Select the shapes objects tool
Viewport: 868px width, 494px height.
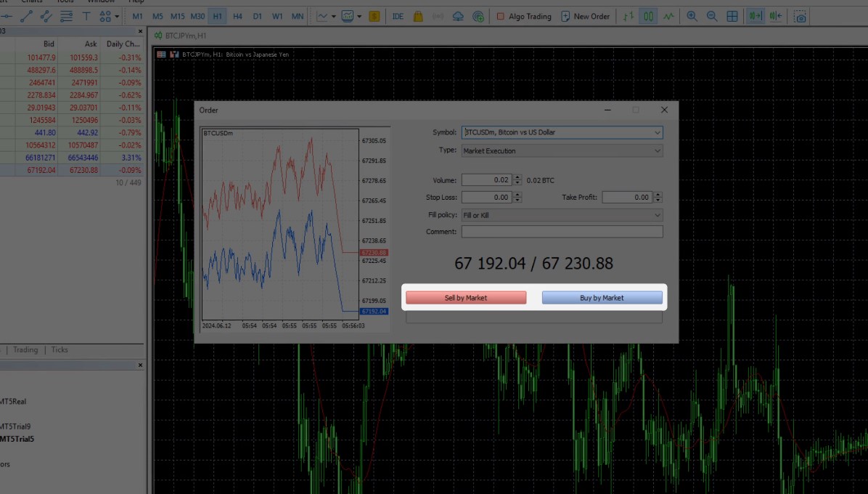click(x=105, y=17)
